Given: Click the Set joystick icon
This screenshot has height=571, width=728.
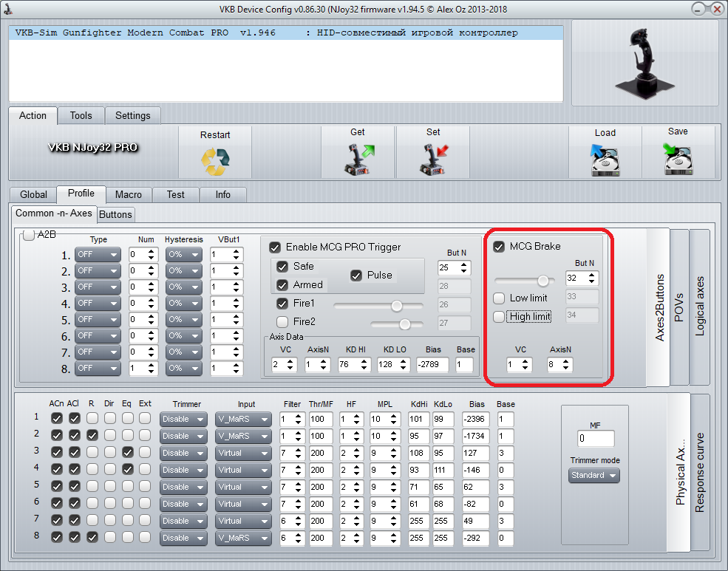Looking at the screenshot, I should 434,159.
